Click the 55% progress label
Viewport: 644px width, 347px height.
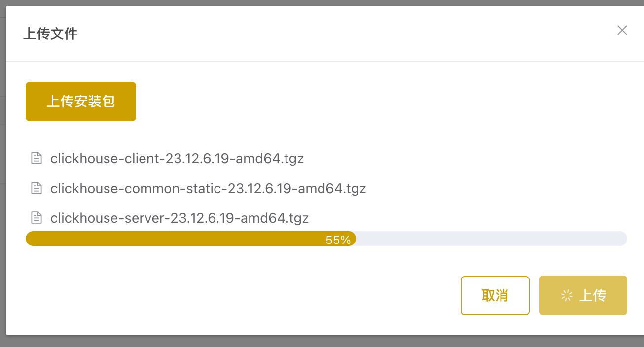pos(338,240)
